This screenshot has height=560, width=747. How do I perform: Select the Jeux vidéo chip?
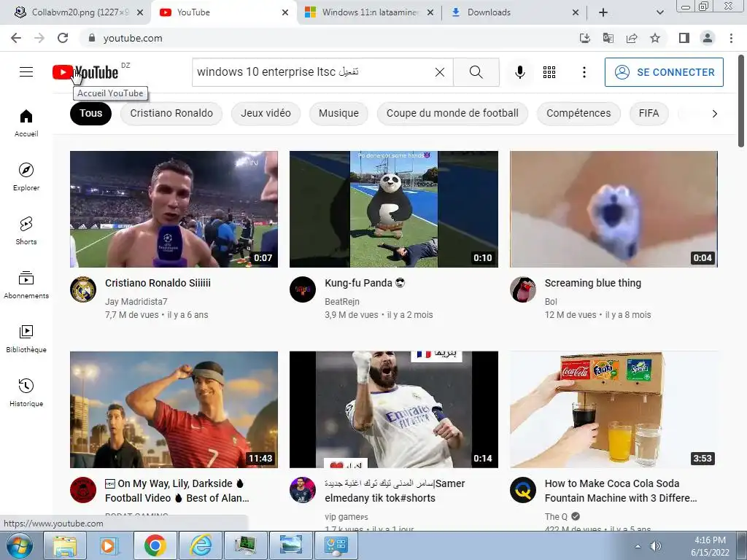(x=266, y=113)
